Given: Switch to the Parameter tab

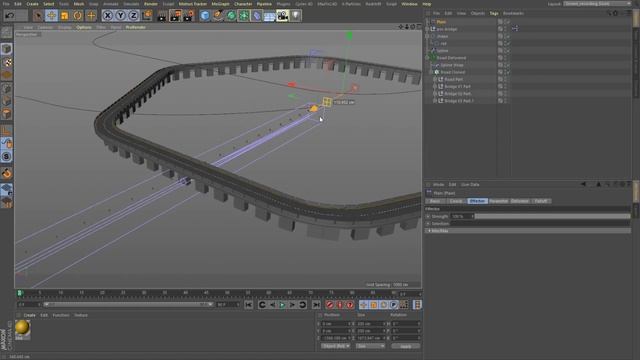Looking at the screenshot, I should click(x=498, y=201).
